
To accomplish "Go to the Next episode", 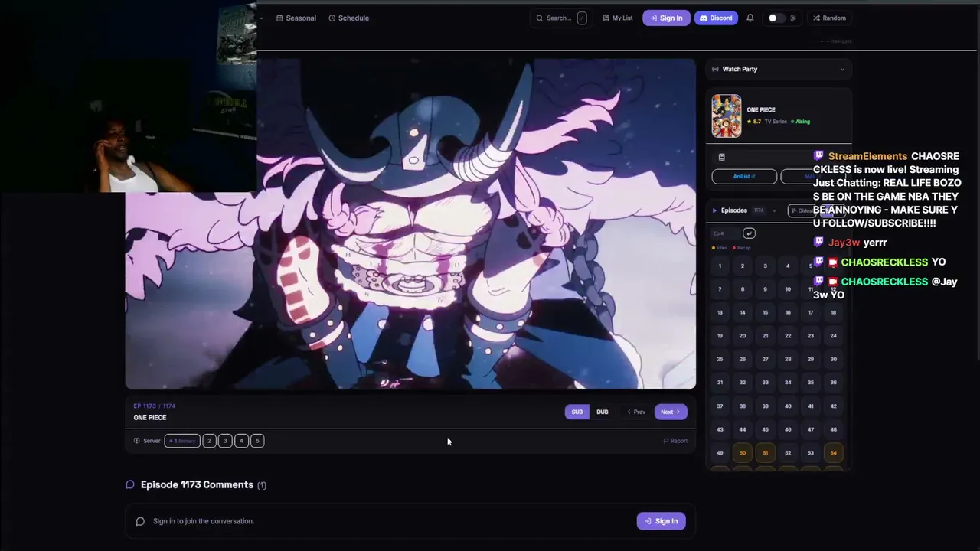I will 671,412.
